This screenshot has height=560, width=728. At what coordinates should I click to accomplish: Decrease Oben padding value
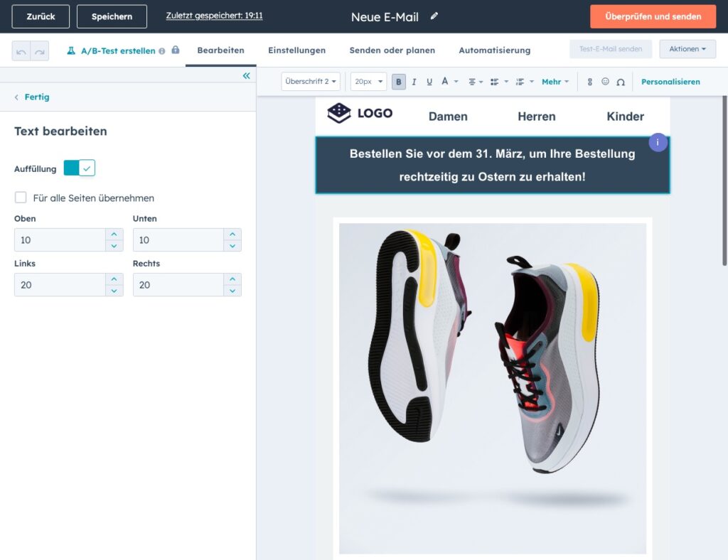point(114,246)
